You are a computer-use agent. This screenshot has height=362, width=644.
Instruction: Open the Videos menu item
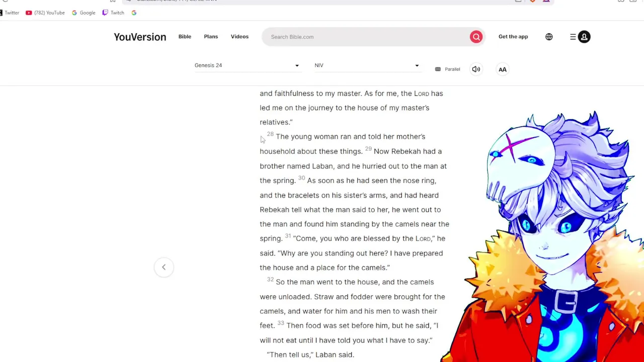pos(239,37)
